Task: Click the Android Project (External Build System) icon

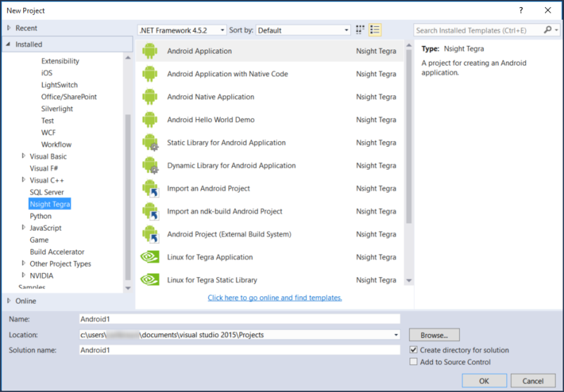Action: click(x=150, y=235)
